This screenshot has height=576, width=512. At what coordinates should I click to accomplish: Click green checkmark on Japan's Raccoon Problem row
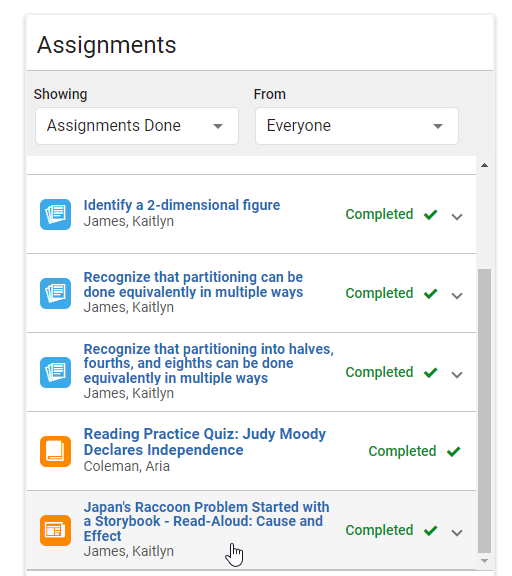click(x=430, y=530)
